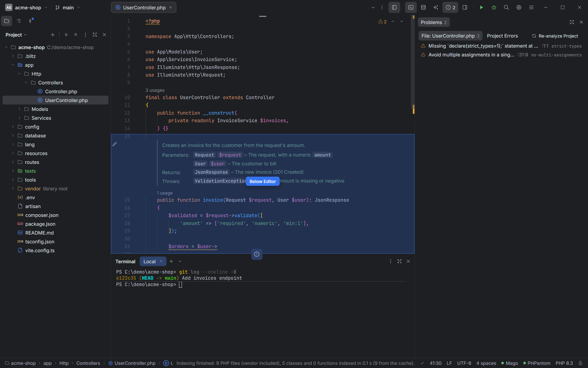588x368 pixels.
Task: Click the AI sparkle icon in toolbar
Action: pyautogui.click(x=436, y=7)
